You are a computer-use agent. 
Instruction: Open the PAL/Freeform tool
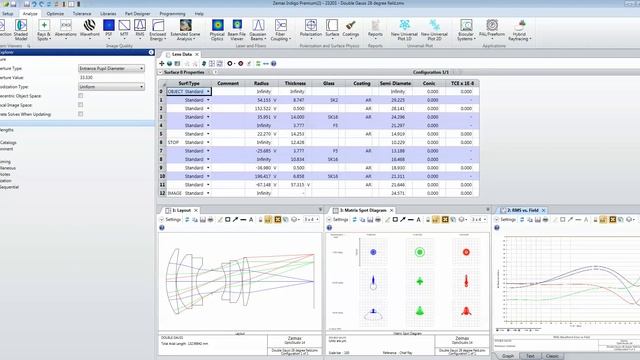(492, 29)
